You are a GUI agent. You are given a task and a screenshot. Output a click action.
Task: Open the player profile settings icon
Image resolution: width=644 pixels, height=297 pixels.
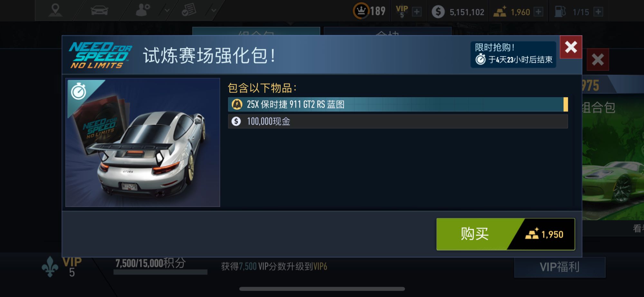pyautogui.click(x=143, y=10)
